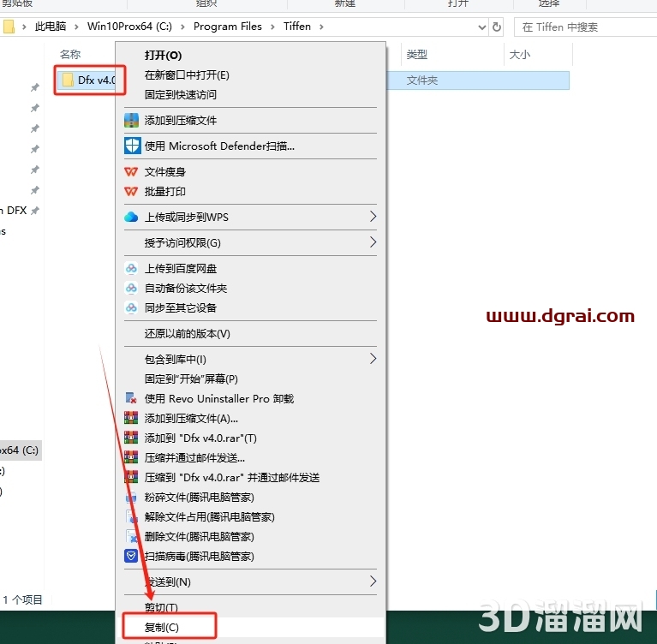657x644 pixels.
Task: Click the pin icon beside DFX in quick access
Action: point(36,211)
